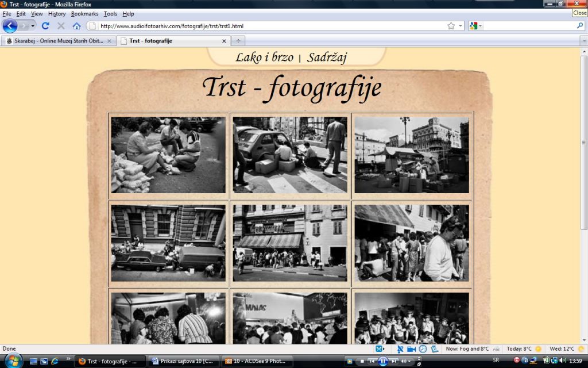The height and width of the screenshot is (368, 588).
Task: Go to the Firefox home page
Action: pyautogui.click(x=76, y=26)
